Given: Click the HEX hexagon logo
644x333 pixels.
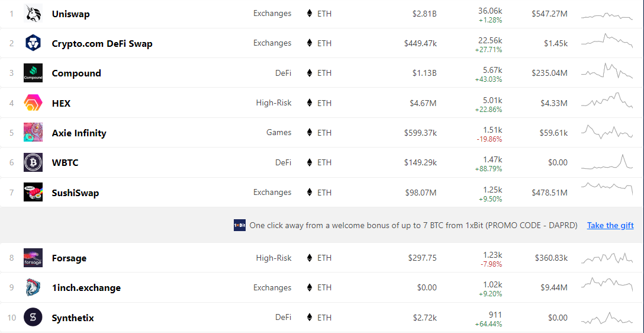Looking at the screenshot, I should (x=33, y=103).
